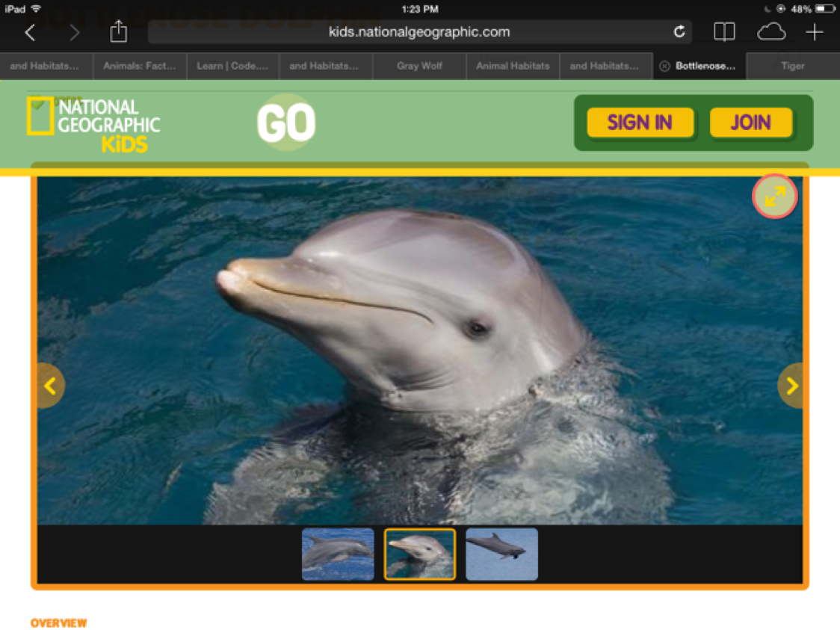Viewport: 840px width, 630px height.
Task: Tap the address bar URL field
Action: 419,32
